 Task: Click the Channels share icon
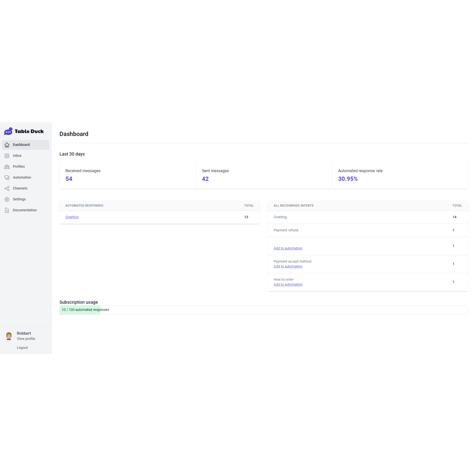tap(7, 189)
